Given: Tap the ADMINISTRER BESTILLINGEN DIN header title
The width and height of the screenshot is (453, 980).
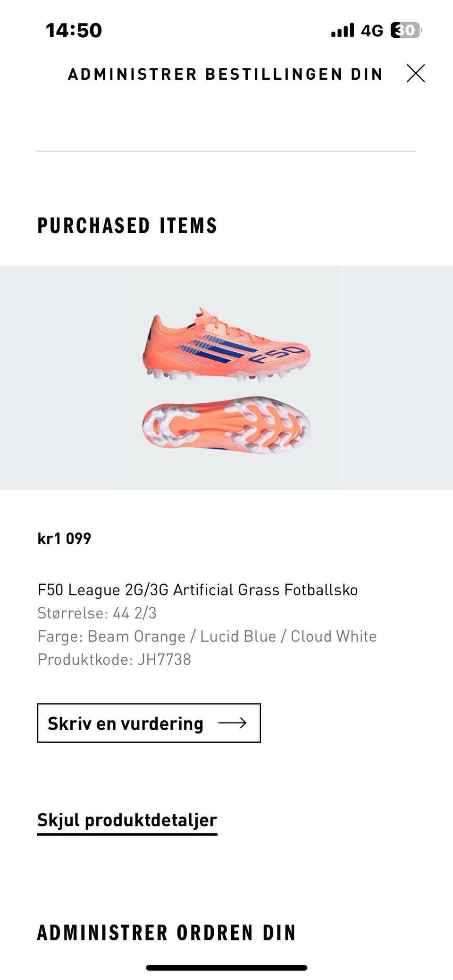Looking at the screenshot, I should 225,74.
